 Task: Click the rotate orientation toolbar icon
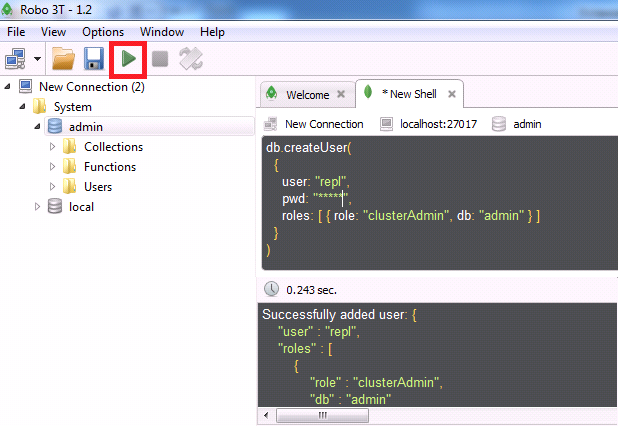click(x=191, y=59)
